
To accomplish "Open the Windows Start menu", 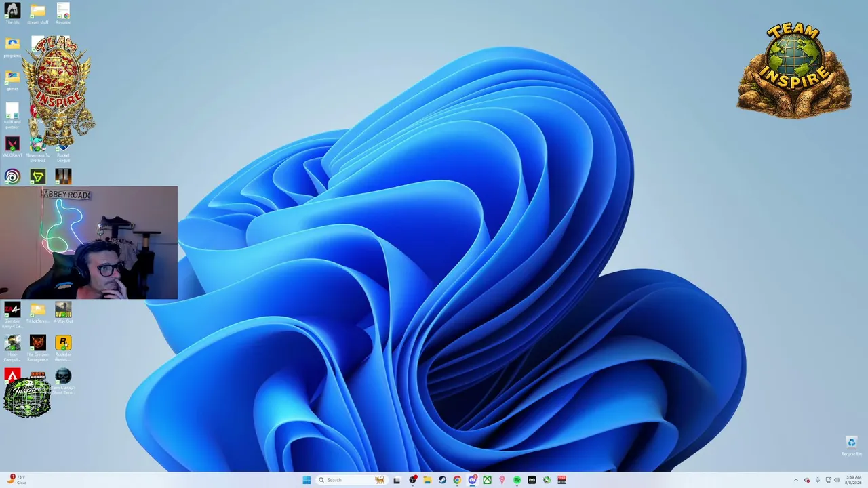I will coord(307,480).
